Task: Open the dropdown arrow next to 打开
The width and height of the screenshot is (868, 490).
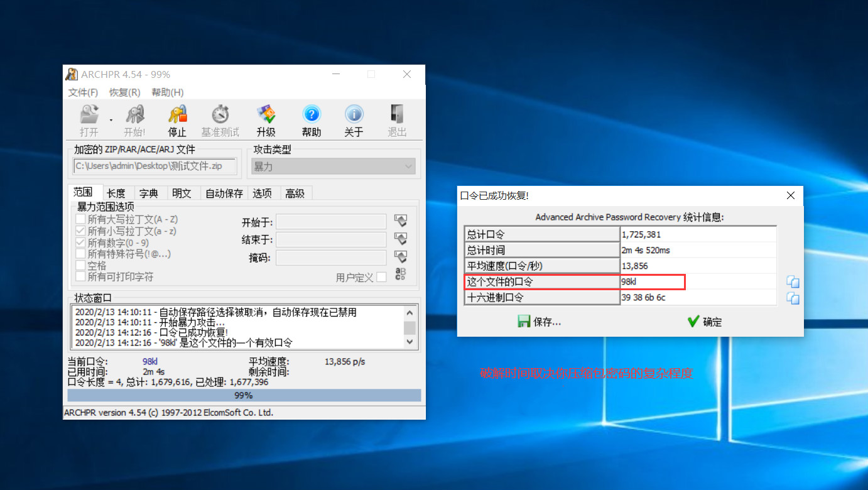Action: pyautogui.click(x=111, y=120)
